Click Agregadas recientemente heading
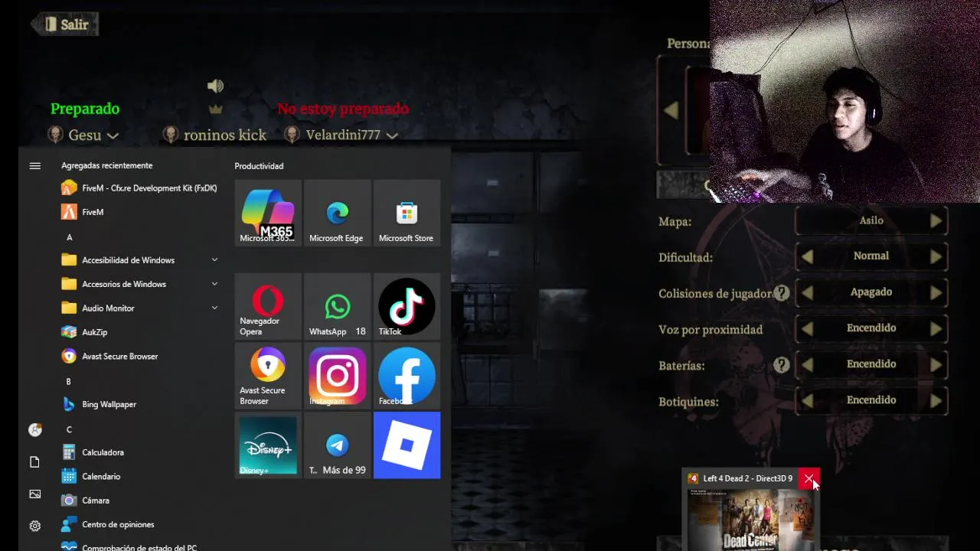This screenshot has width=980, height=551. tap(107, 165)
